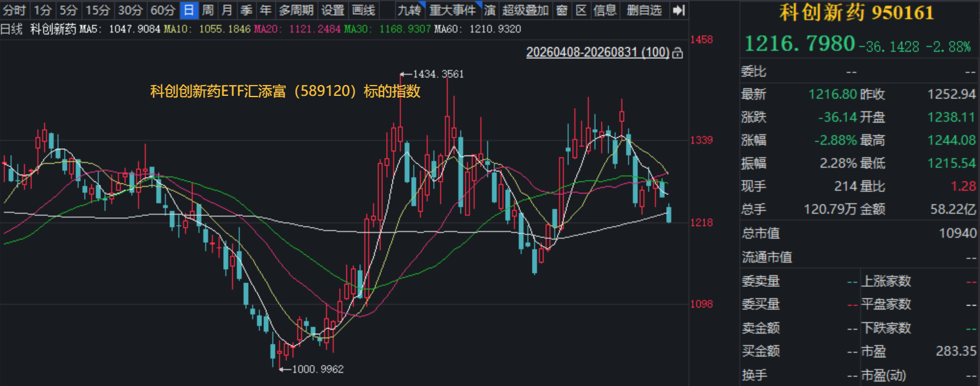Click the 总市值 value 10940
The width and height of the screenshot is (980, 386).
[958, 233]
